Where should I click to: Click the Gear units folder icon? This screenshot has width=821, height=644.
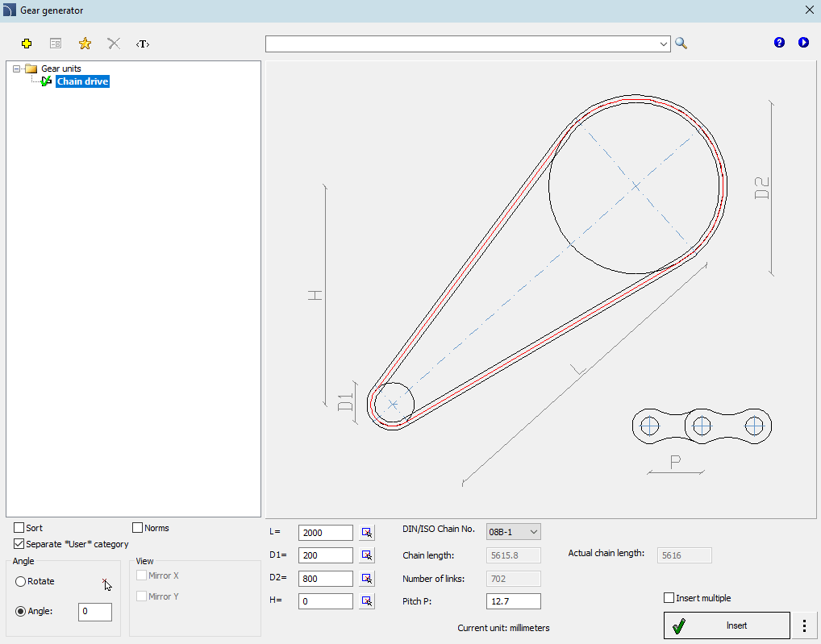(31, 69)
